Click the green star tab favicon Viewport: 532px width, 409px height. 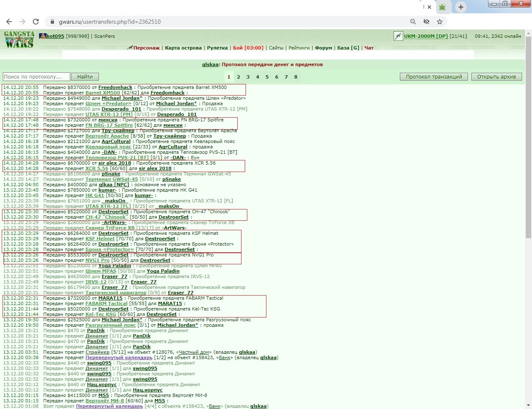[x=442, y=7]
